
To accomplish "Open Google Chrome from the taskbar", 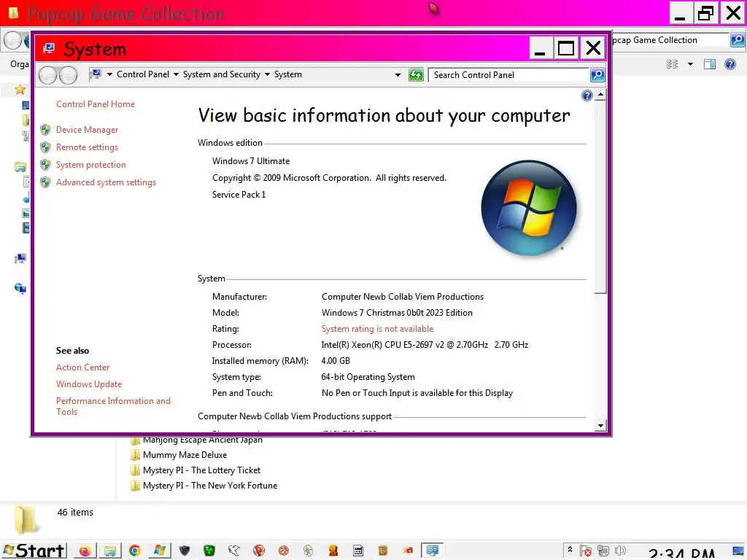I will tap(135, 551).
